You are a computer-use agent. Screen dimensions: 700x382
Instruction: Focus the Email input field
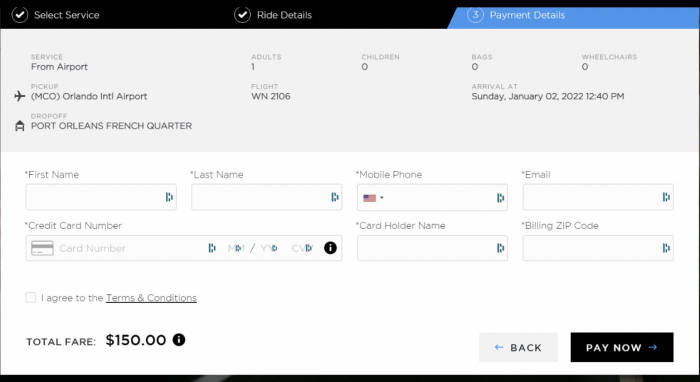(x=598, y=197)
